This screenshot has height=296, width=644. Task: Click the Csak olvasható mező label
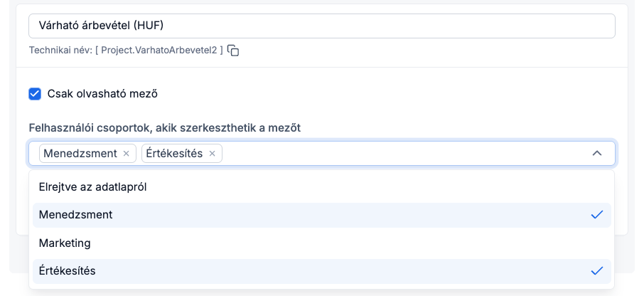(x=102, y=93)
